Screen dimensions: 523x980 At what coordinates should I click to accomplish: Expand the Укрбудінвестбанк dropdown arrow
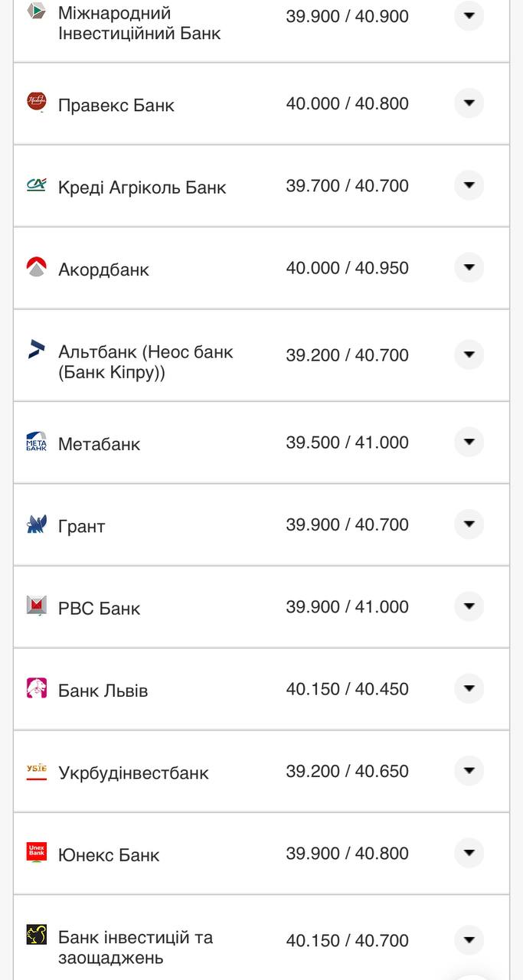click(469, 770)
